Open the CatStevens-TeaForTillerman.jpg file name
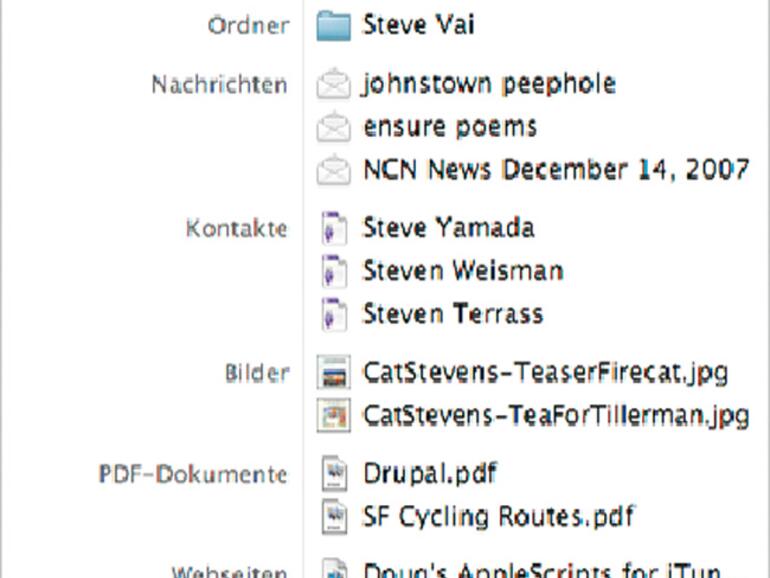 click(555, 415)
